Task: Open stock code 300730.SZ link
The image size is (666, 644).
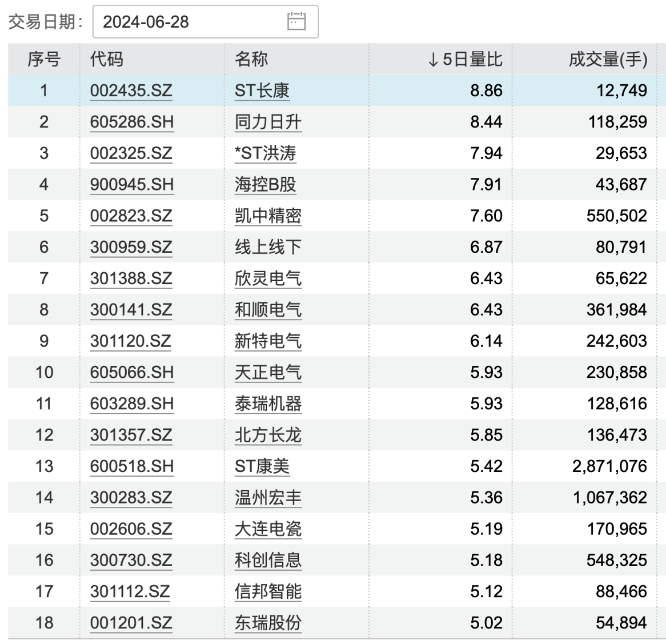Action: (131, 560)
